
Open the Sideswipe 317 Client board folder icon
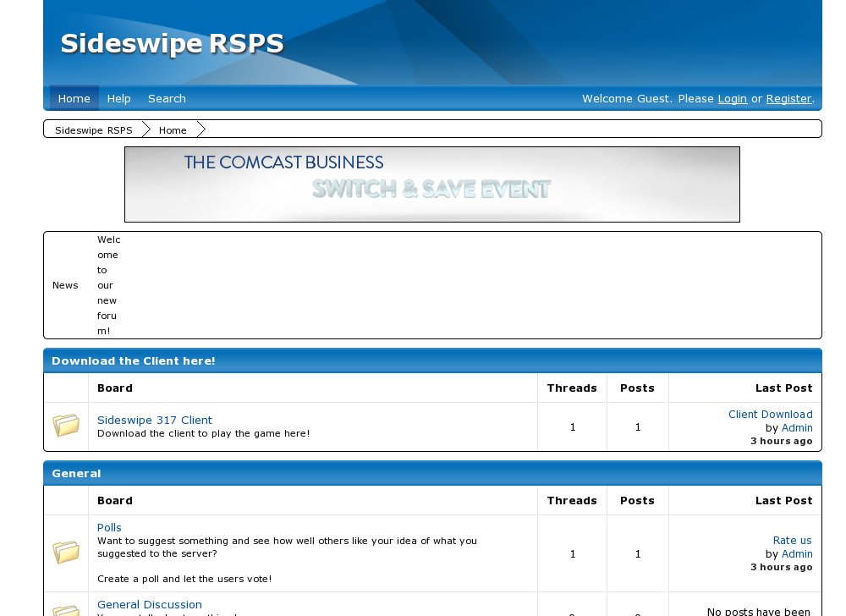coord(66,426)
